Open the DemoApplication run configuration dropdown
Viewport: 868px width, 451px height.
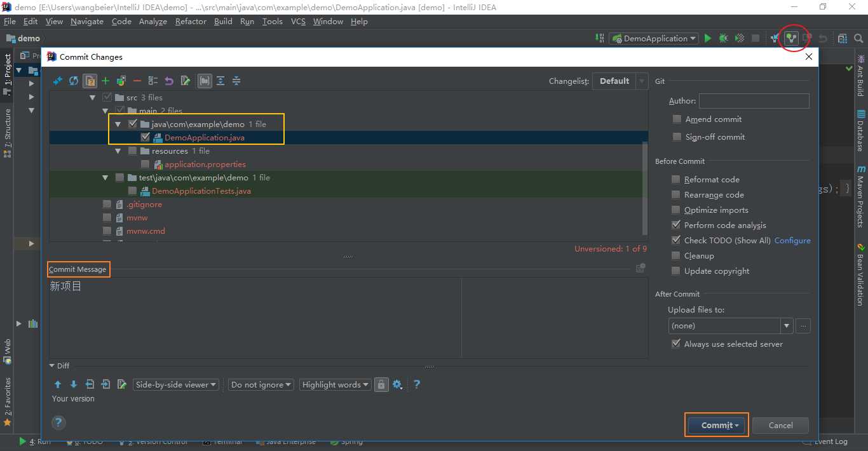(654, 38)
